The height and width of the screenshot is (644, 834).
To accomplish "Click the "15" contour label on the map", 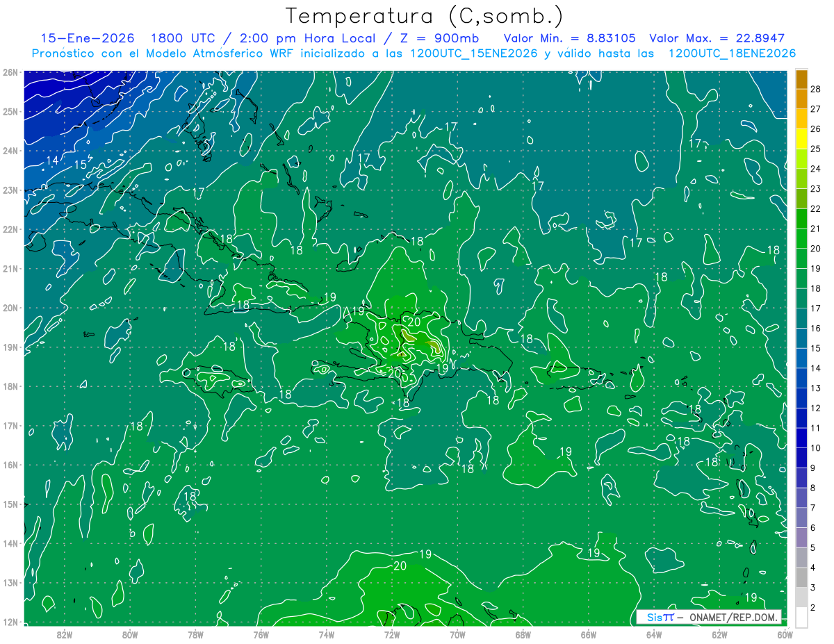I will point(81,165).
